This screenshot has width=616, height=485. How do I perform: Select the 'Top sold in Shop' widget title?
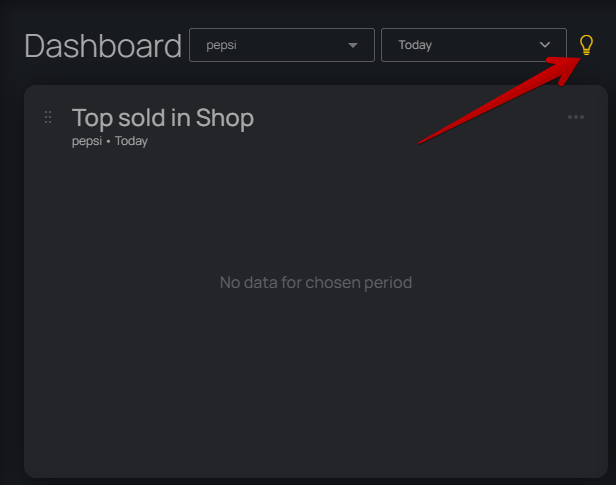coord(163,118)
